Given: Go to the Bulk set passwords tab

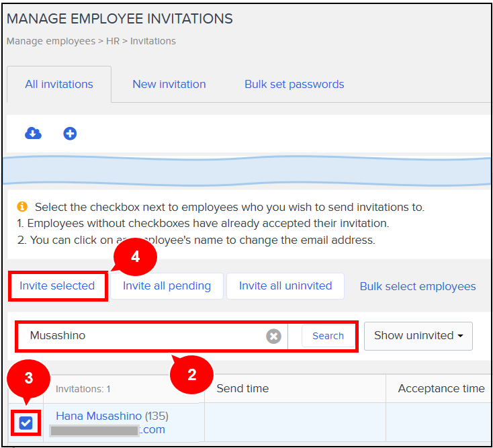Looking at the screenshot, I should 294,85.
